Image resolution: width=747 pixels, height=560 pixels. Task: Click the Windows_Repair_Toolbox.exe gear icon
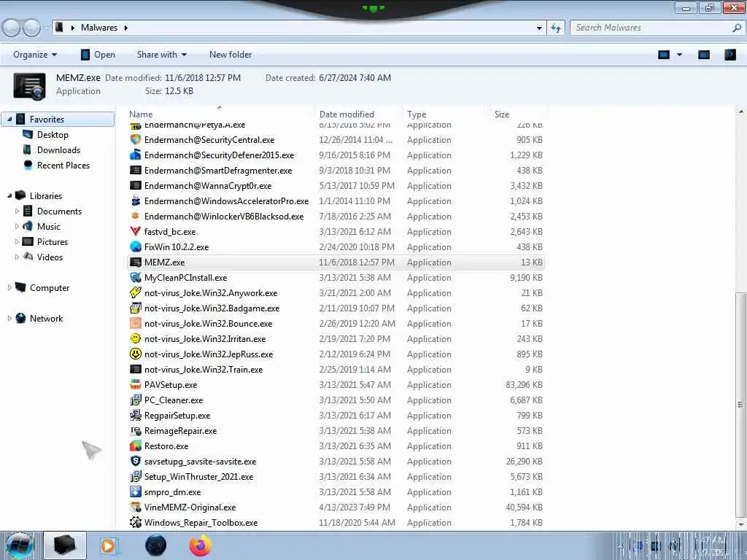pyautogui.click(x=135, y=522)
